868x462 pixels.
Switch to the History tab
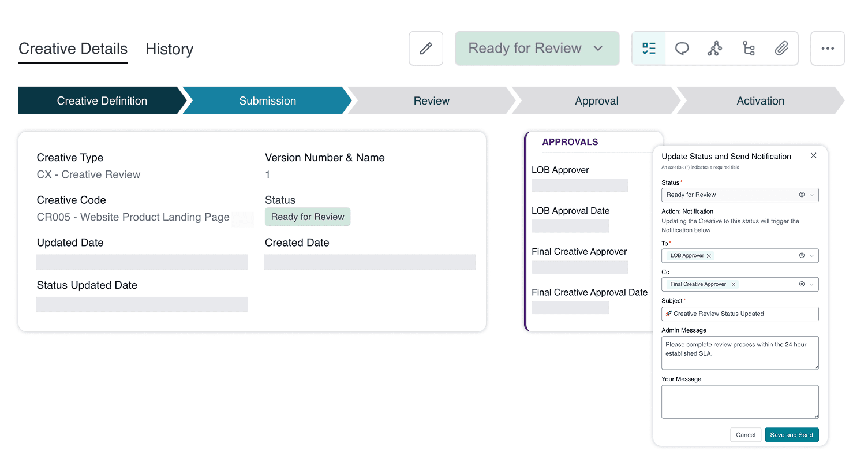pyautogui.click(x=169, y=49)
